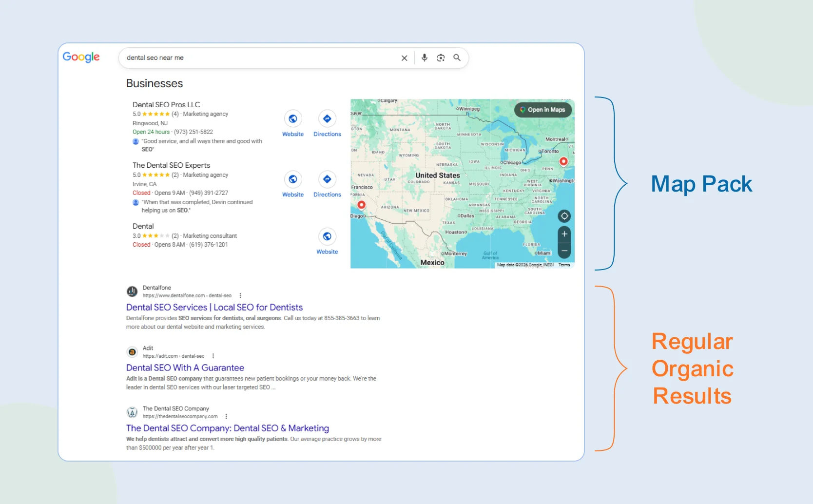Click the dentalfone.com URL breadcrumb
813x504 pixels.
point(187,295)
